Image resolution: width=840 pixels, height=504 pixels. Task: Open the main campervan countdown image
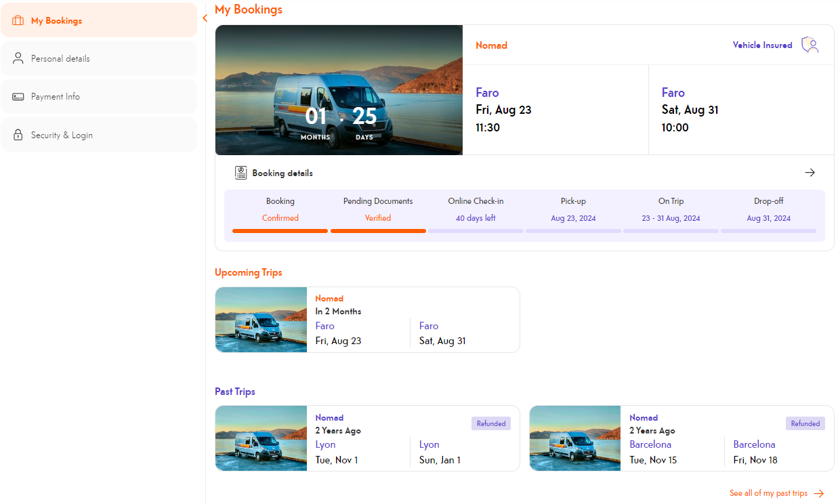339,90
